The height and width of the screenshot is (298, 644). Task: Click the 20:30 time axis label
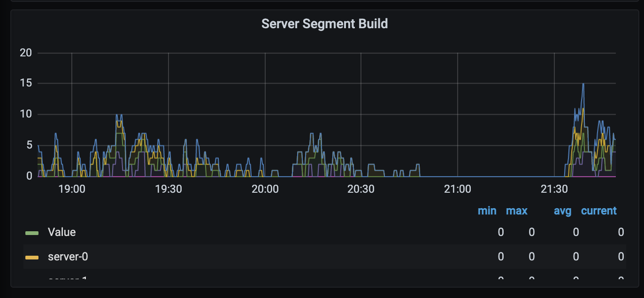click(x=361, y=189)
